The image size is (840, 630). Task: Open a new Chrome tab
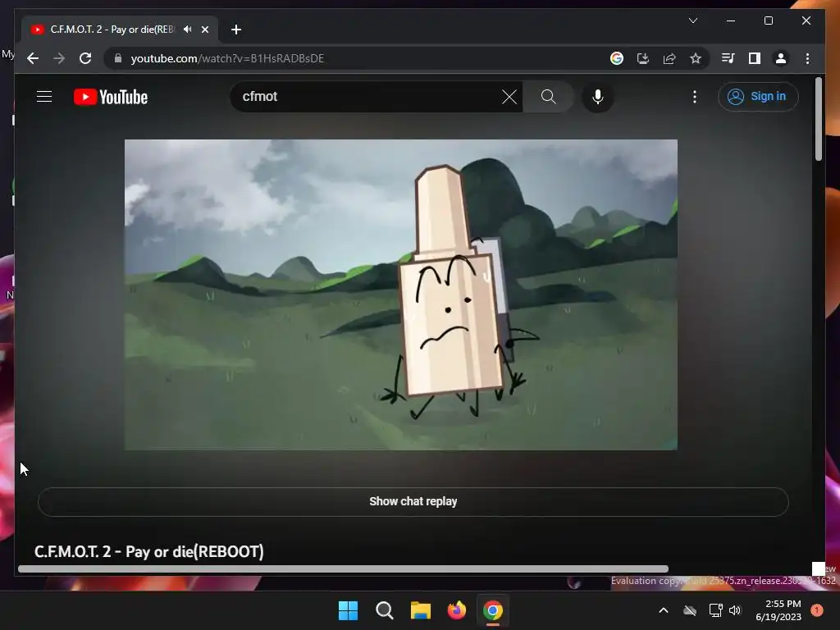click(x=236, y=30)
